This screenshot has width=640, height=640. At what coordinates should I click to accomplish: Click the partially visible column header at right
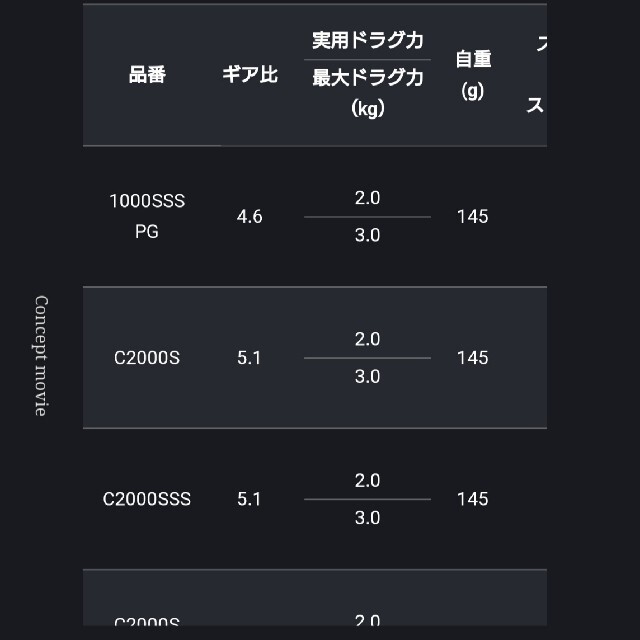(x=536, y=75)
